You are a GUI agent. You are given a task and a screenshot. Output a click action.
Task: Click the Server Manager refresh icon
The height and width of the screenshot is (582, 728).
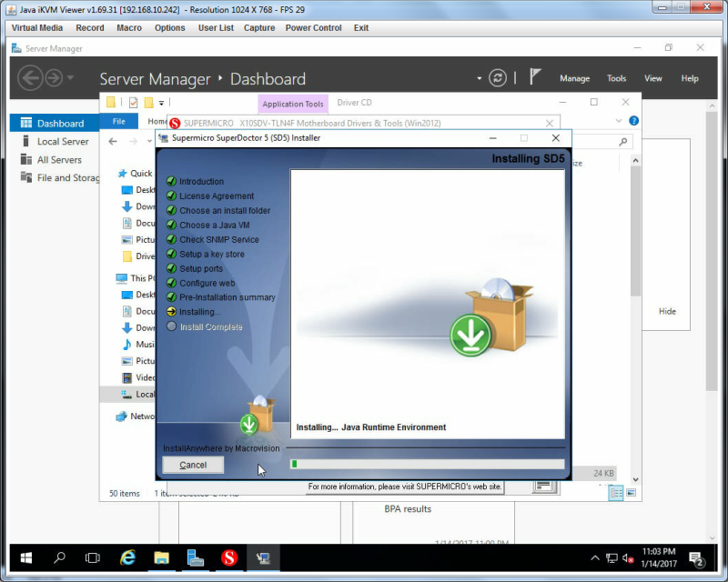(497, 78)
